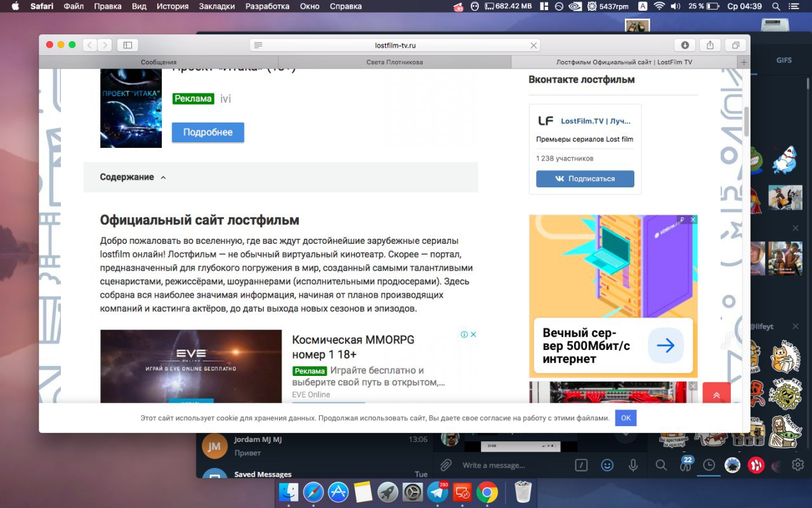Switch to the Сообщения tab
This screenshot has width=812, height=508.
(x=159, y=62)
